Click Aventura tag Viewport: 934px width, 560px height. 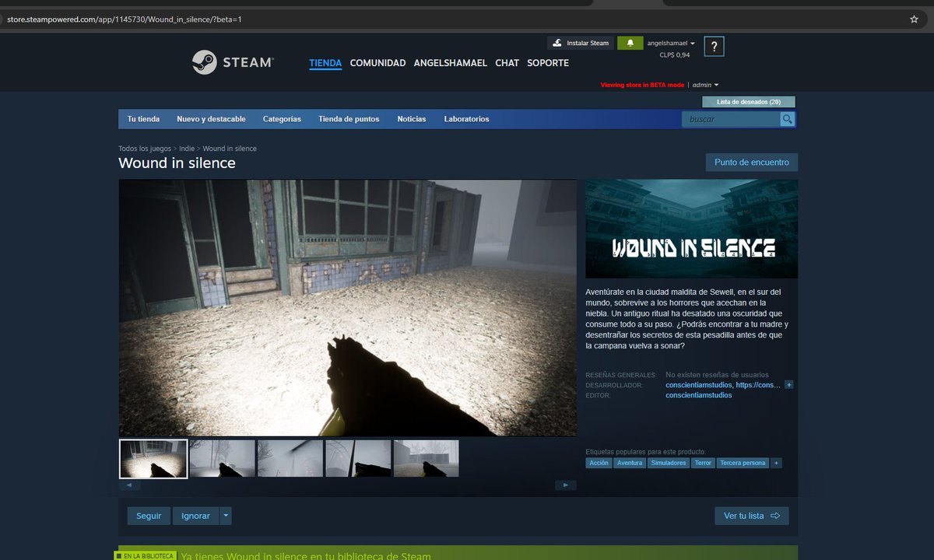point(630,463)
